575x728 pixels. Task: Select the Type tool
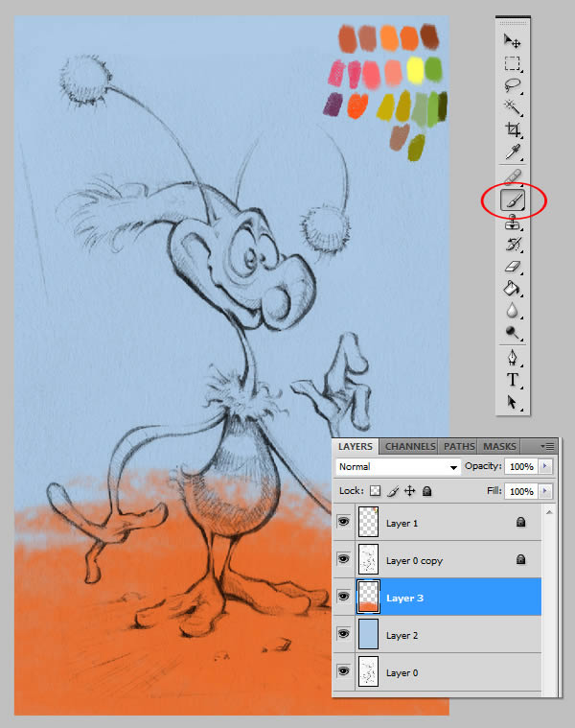click(x=513, y=380)
